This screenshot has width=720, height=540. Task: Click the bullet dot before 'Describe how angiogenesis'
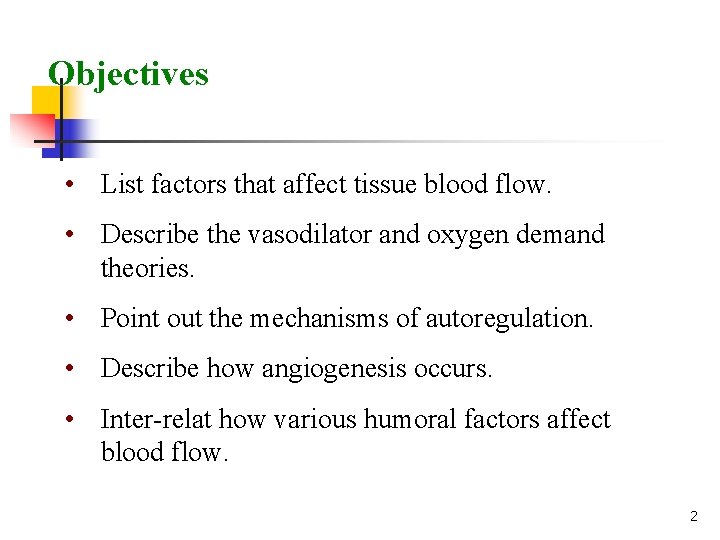coord(70,368)
